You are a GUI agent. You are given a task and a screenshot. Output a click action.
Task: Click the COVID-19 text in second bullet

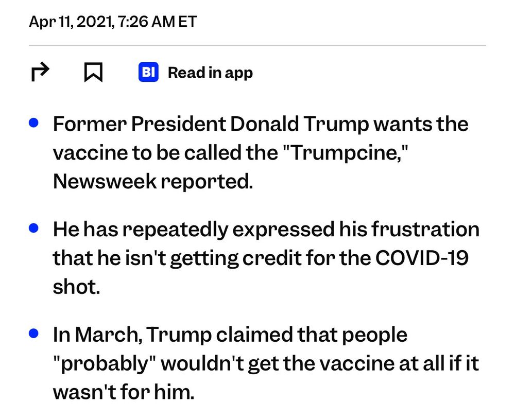point(422,257)
